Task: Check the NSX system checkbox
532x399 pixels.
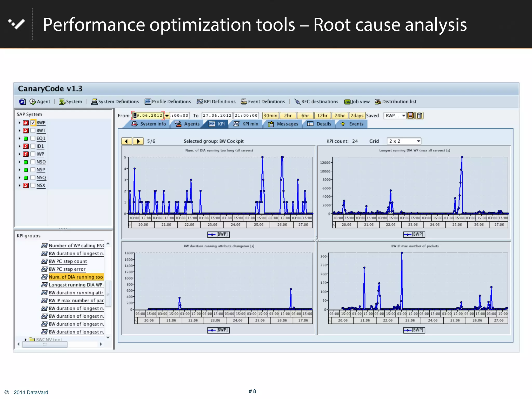Action: click(x=33, y=185)
